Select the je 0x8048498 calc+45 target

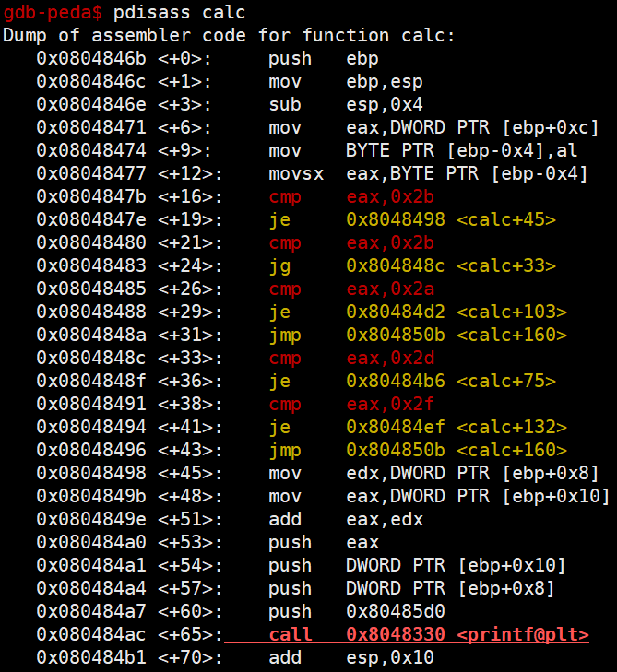coord(451,220)
